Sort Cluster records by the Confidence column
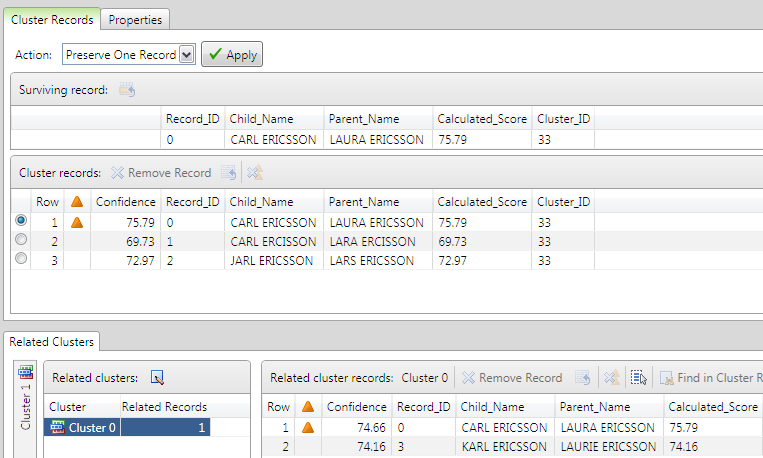The image size is (763, 458). 125,202
